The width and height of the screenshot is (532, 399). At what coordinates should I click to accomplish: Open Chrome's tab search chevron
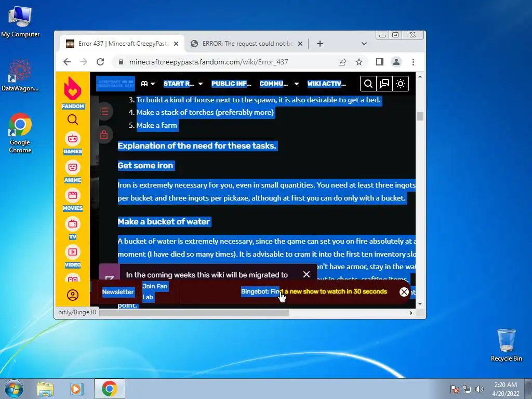tap(364, 44)
